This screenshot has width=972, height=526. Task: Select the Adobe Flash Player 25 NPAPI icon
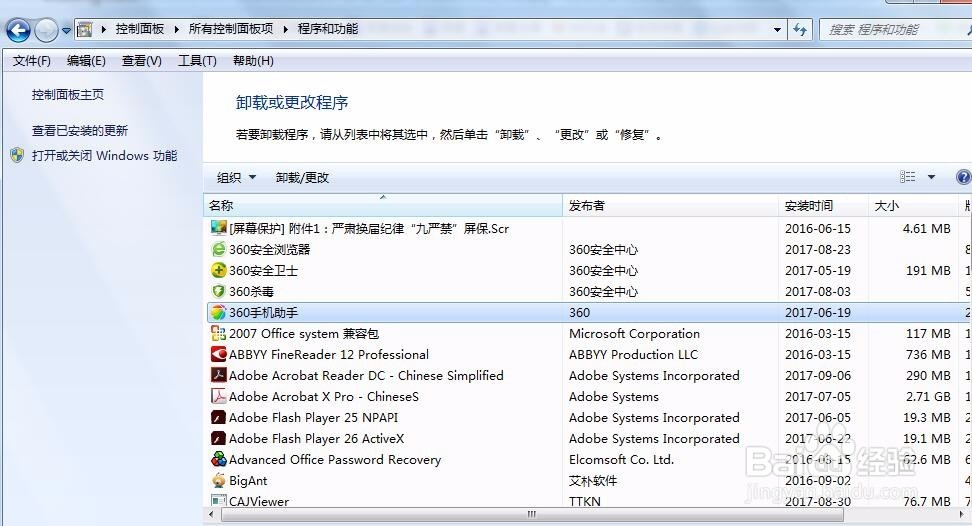(x=218, y=417)
